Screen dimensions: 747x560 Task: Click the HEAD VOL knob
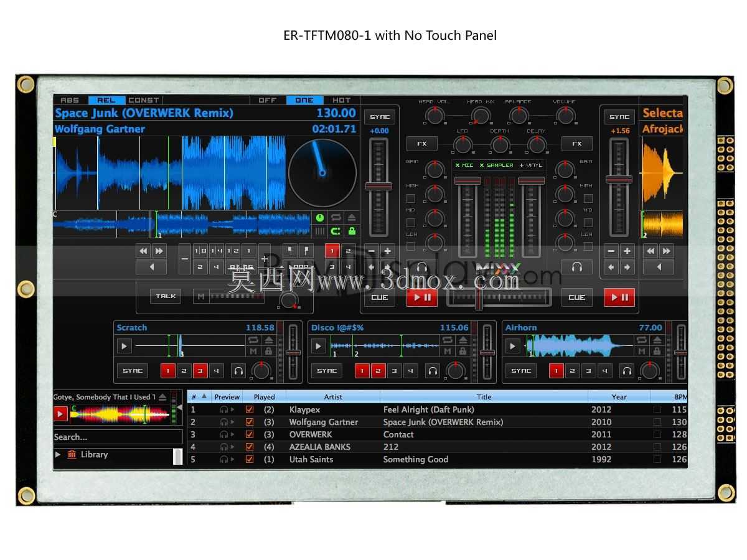pyautogui.click(x=434, y=116)
